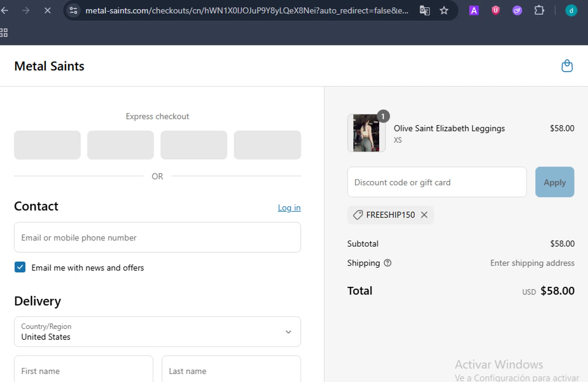Click the browser forward arrow
Image resolution: width=588 pixels, height=382 pixels.
pyautogui.click(x=26, y=11)
